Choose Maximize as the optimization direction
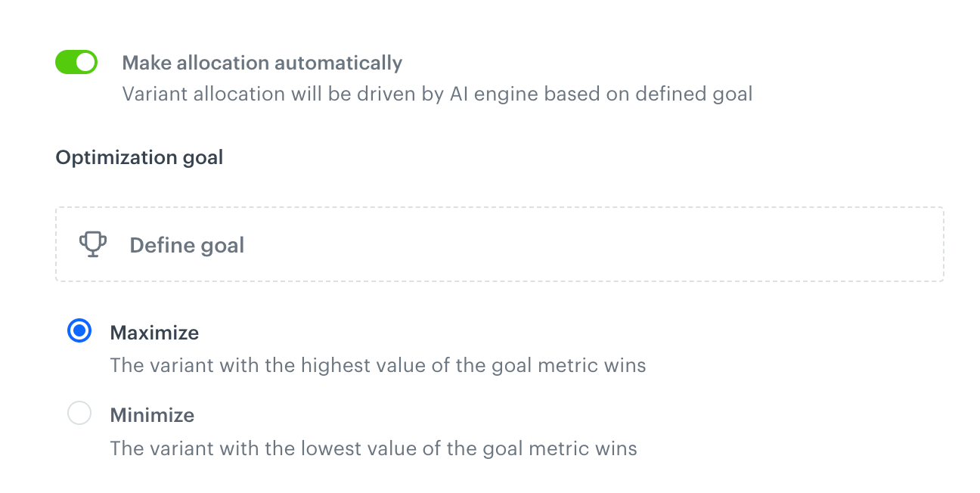 (x=79, y=331)
